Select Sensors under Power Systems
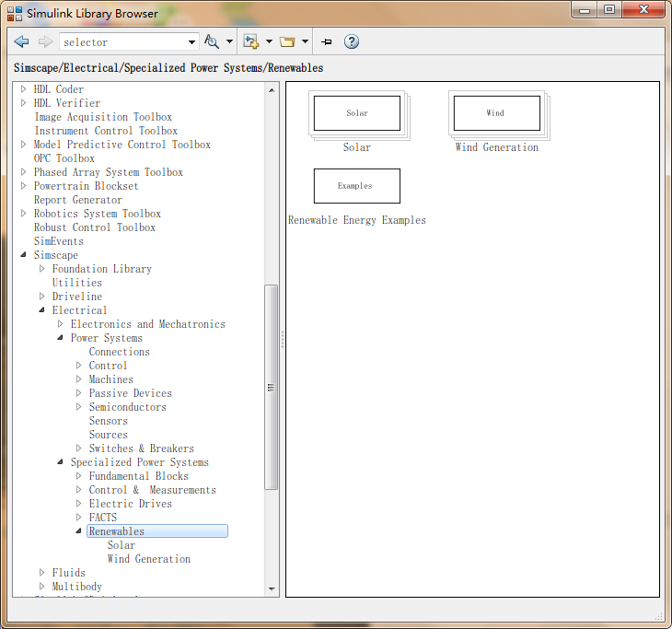672x629 pixels. [109, 421]
